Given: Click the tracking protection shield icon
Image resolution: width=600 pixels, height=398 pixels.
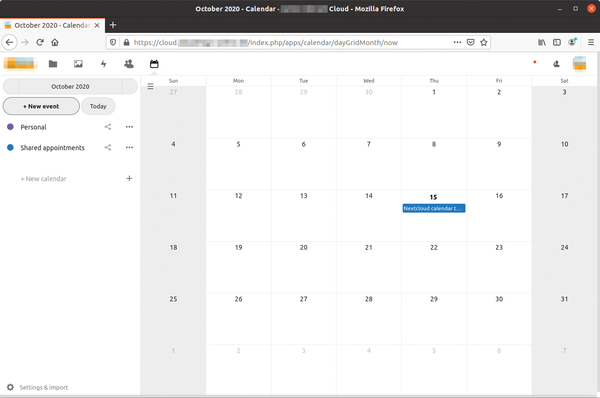Looking at the screenshot, I should point(113,42).
